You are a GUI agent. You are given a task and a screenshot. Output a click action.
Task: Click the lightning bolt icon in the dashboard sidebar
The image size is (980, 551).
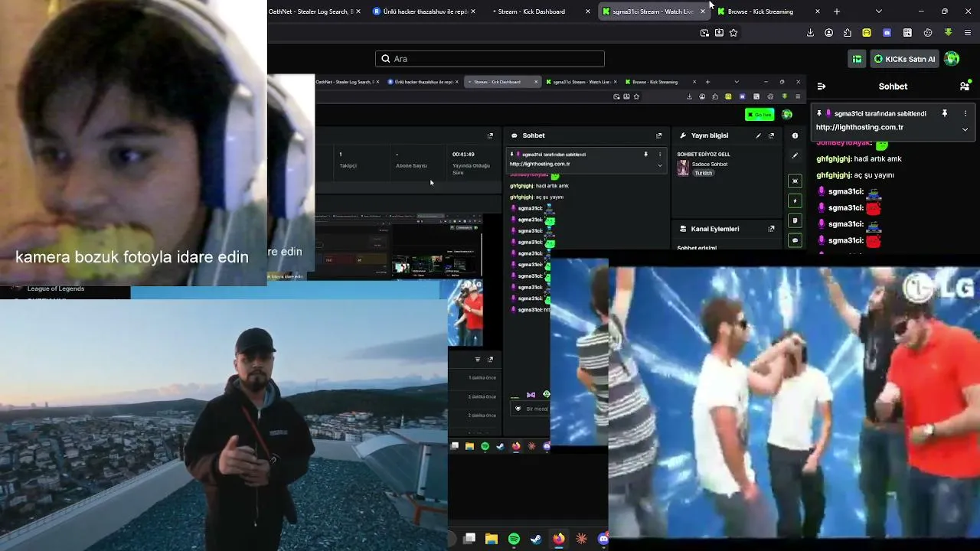pyautogui.click(x=795, y=201)
